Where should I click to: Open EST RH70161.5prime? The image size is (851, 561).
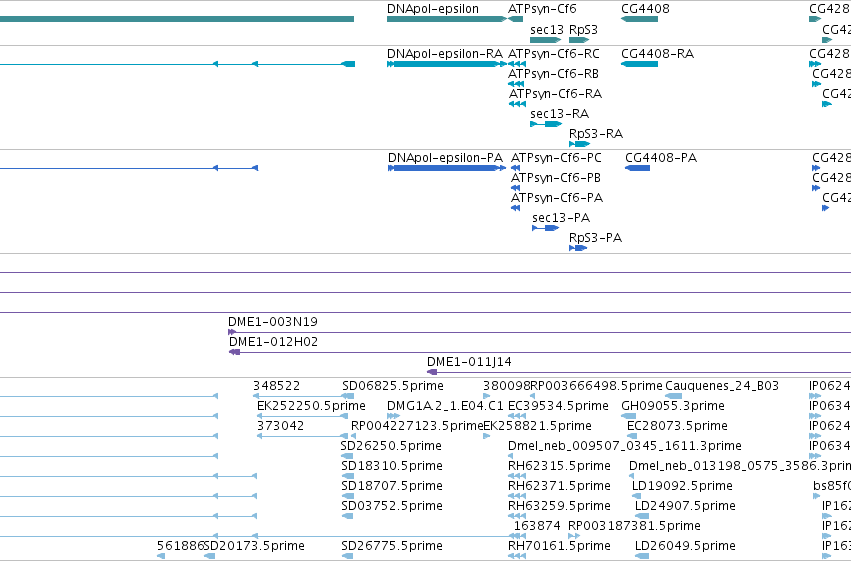[559, 547]
